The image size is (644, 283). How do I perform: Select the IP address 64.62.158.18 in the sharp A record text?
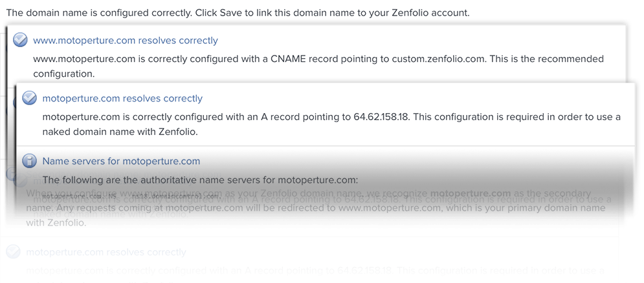[382, 117]
